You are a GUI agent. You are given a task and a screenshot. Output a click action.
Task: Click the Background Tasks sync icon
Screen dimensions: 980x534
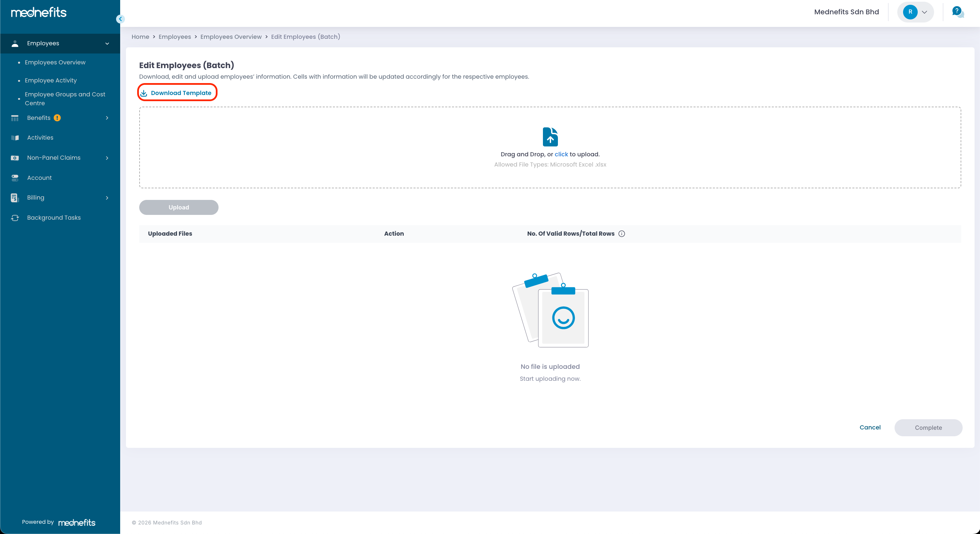click(15, 218)
